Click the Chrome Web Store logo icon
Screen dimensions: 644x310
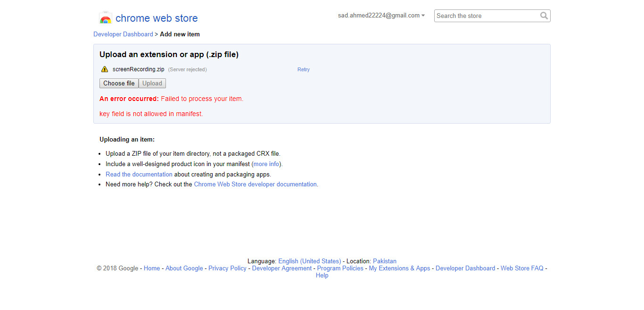tap(106, 18)
